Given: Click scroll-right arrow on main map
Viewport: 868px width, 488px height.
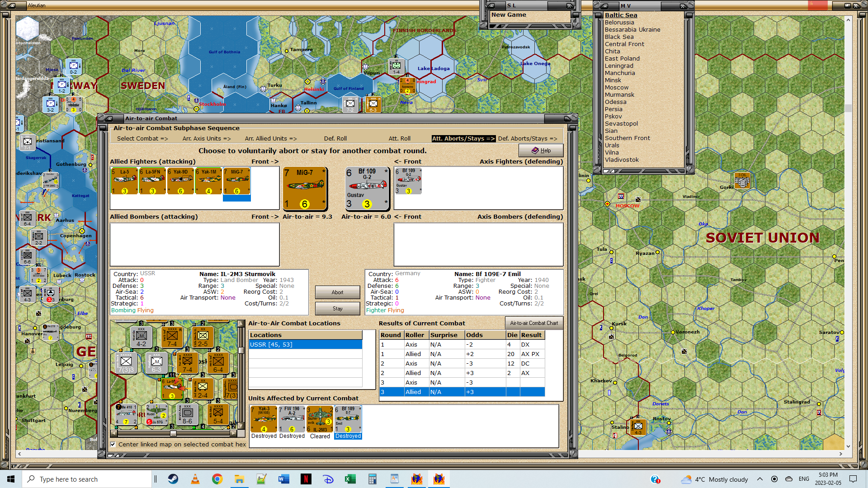Looking at the screenshot, I should point(840,454).
